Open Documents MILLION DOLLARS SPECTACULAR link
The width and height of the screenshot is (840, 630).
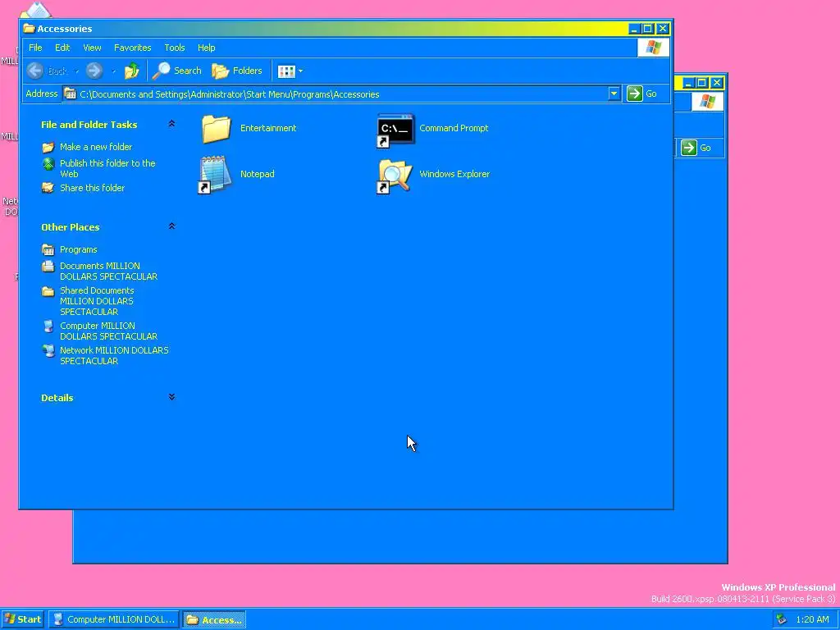pos(108,271)
